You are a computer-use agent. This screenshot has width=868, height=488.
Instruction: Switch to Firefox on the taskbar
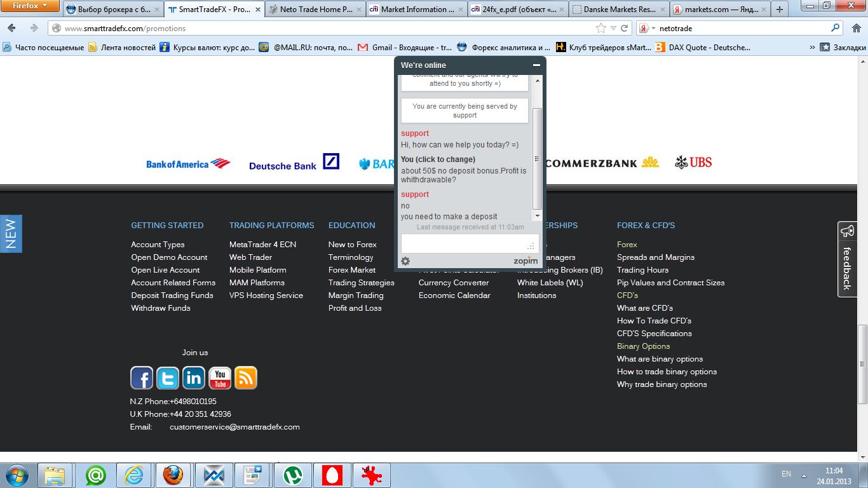point(172,475)
